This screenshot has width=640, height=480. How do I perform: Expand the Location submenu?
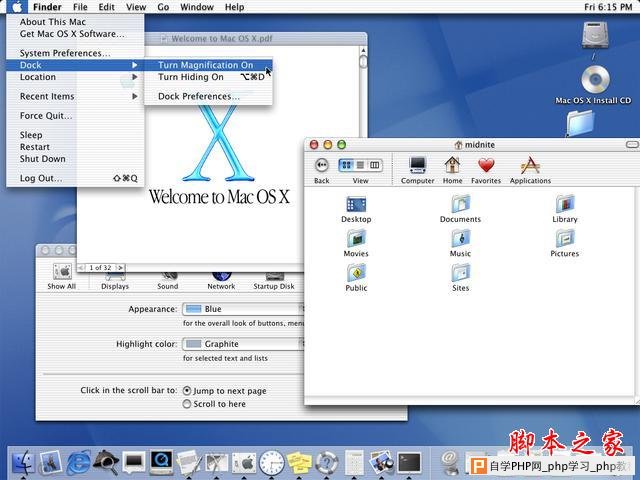[x=75, y=77]
